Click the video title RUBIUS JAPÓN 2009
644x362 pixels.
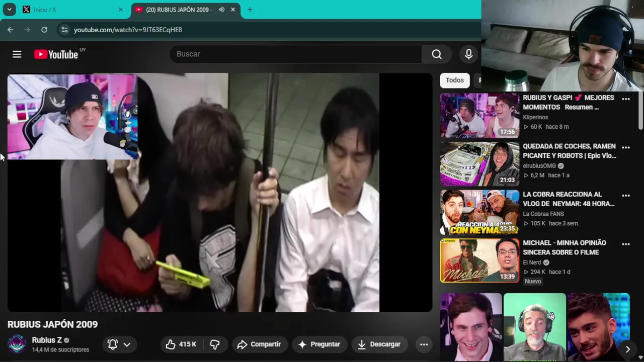[52, 324]
